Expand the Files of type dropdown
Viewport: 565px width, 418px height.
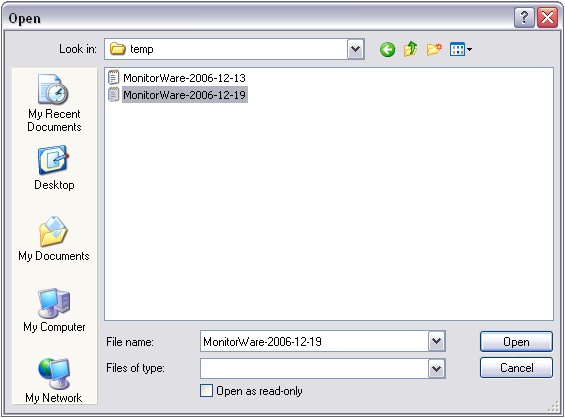click(x=437, y=368)
